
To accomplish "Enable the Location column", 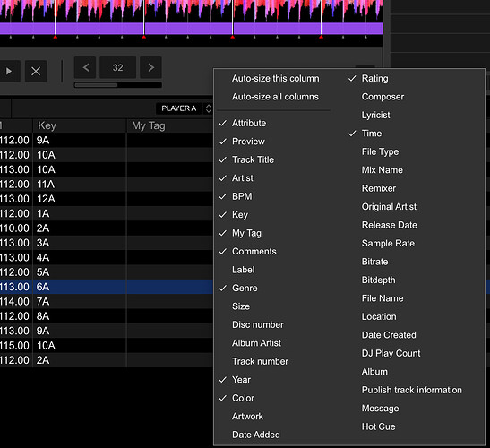I will point(379,316).
